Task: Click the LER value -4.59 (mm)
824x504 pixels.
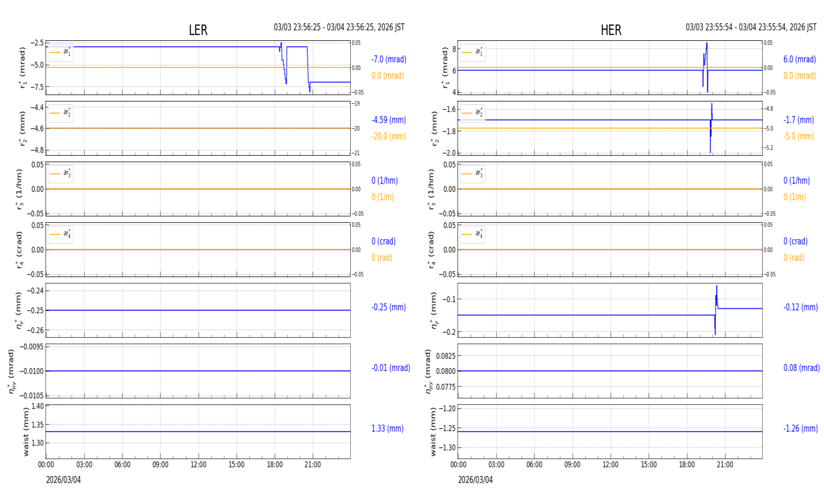Action: (389, 120)
